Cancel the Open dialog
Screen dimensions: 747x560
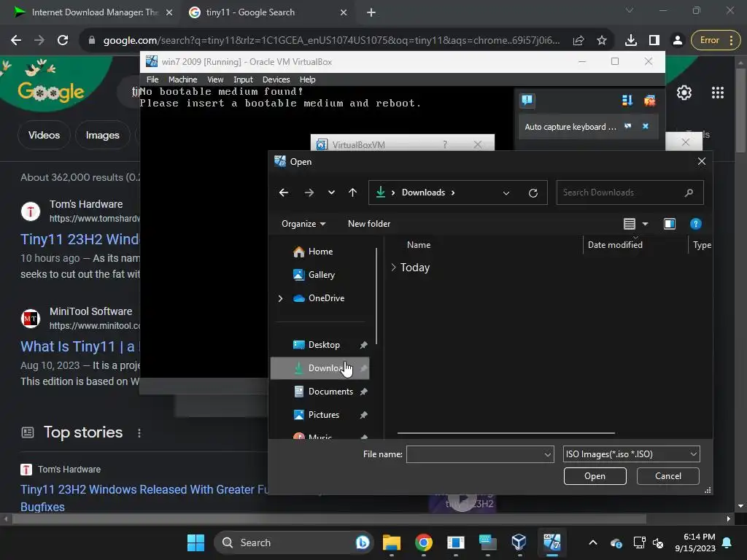point(668,476)
